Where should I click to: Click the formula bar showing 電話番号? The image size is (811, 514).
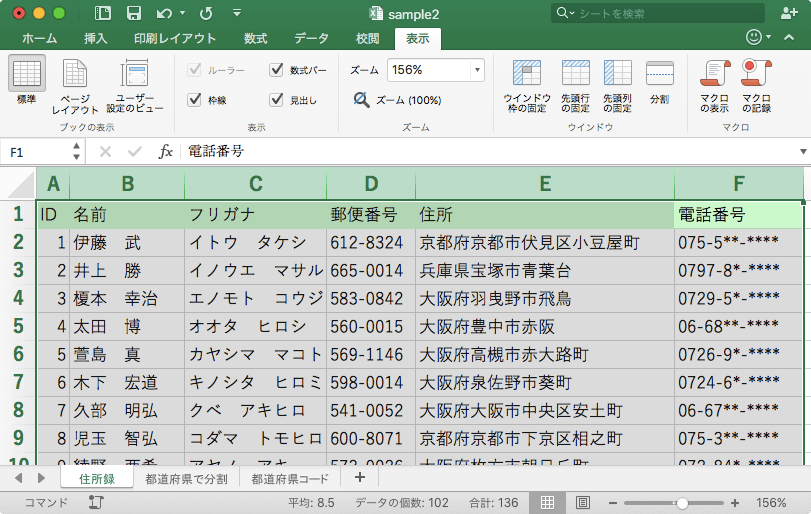(489, 152)
